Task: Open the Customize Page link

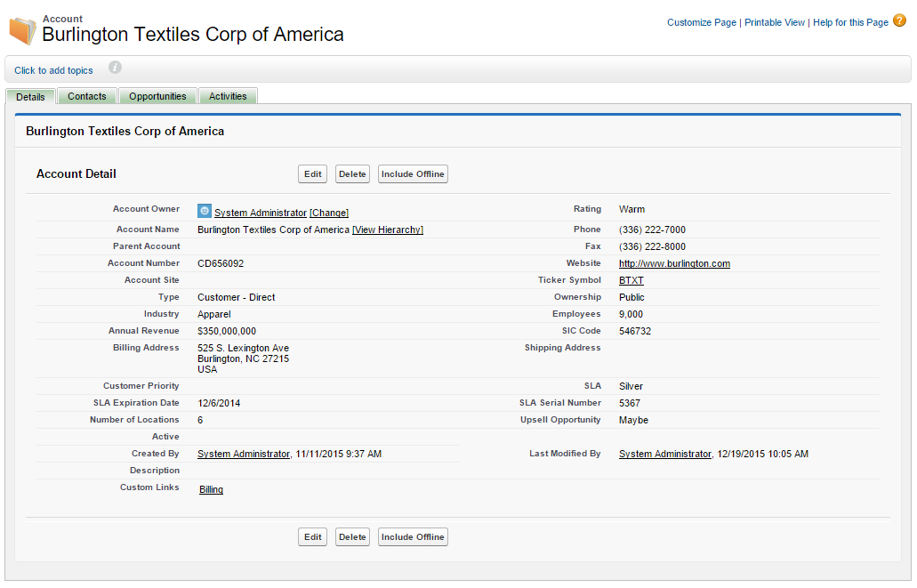Action: [x=701, y=22]
